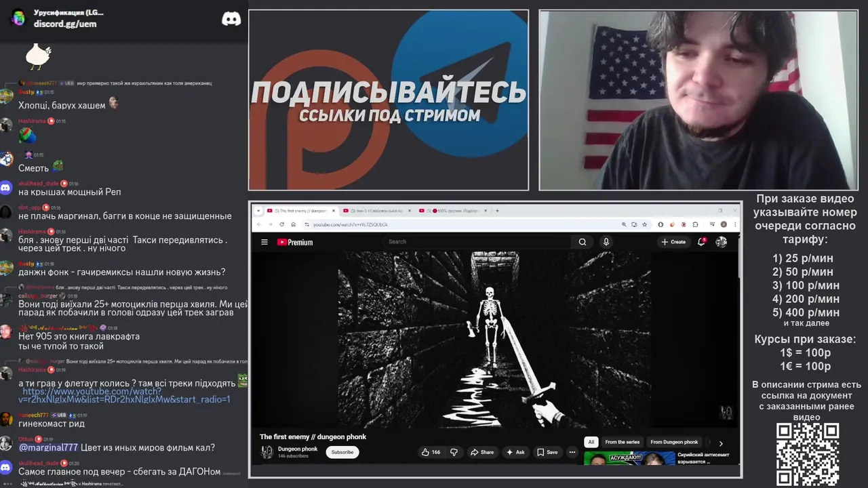Click the 'Смерть' chat message
The image size is (868, 488).
(33, 168)
